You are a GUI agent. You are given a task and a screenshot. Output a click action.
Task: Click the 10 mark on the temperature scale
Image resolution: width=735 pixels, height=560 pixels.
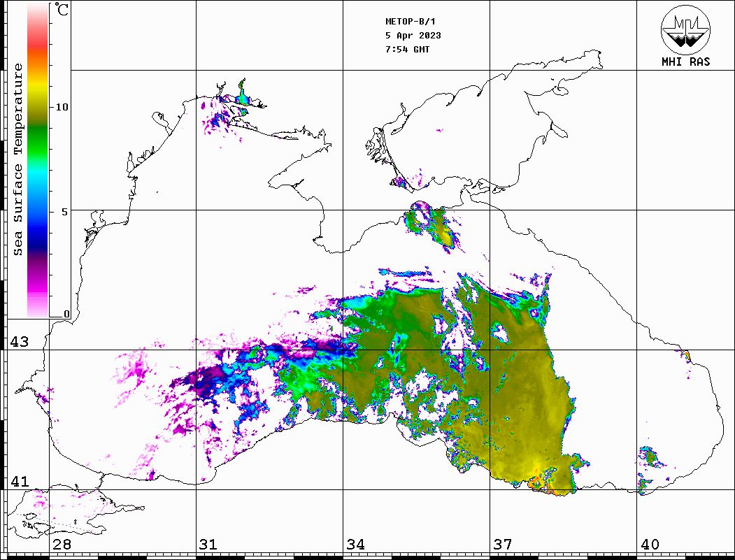tap(62, 107)
